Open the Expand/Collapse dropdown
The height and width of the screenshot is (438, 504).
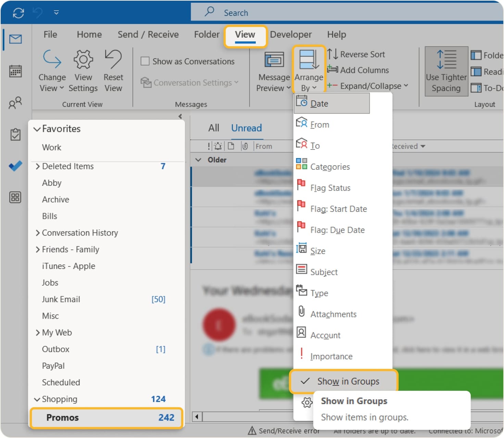(x=368, y=86)
